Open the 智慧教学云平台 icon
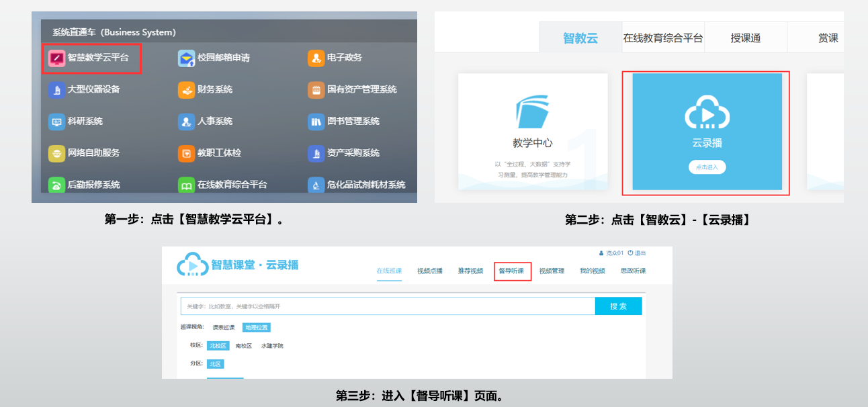 pyautogui.click(x=56, y=58)
